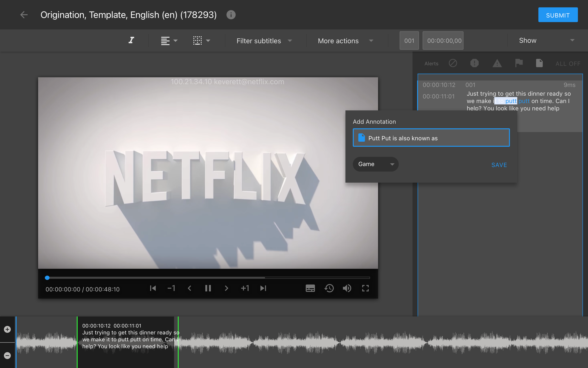Zoom in the waveform timeline

coord(7,329)
